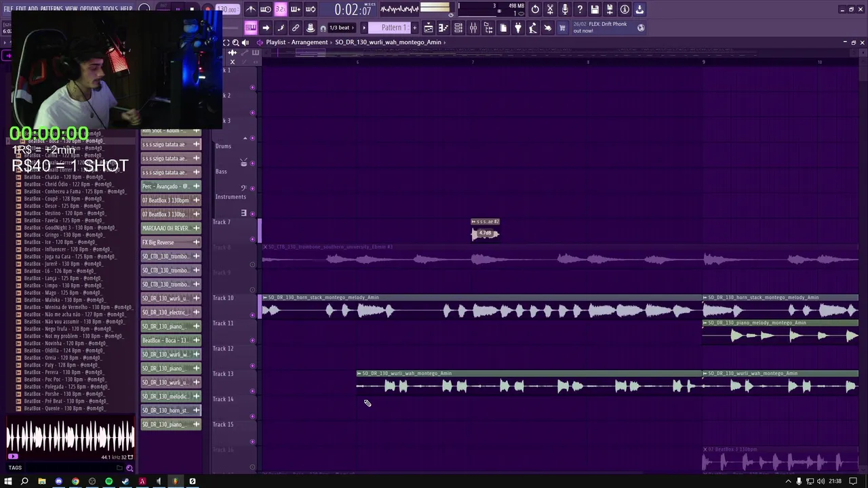Open menu of piano_melody_montego clip on Track 11
Viewport: 868px width, 488px height.
(x=705, y=323)
